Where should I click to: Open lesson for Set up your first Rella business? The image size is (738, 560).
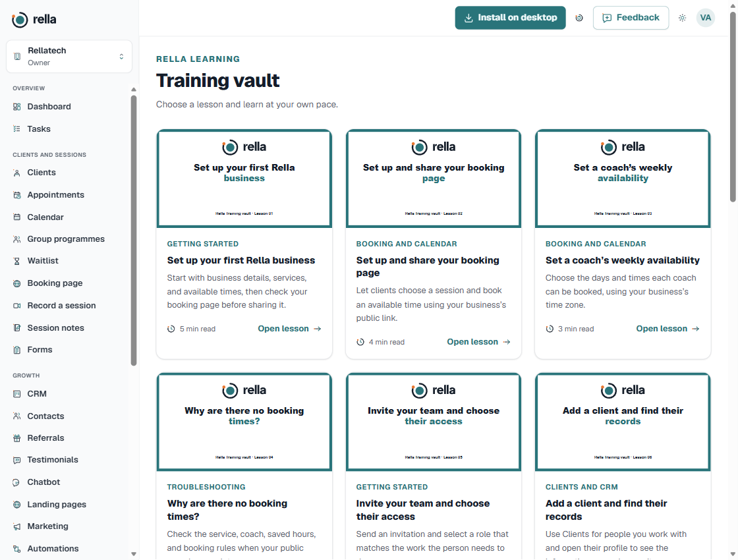pos(289,329)
